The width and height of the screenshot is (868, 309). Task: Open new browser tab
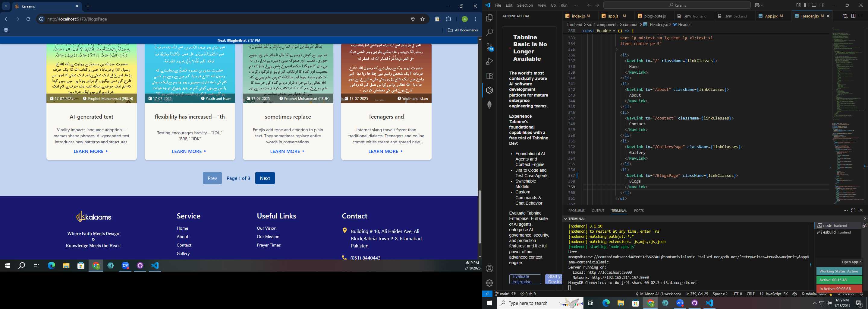tap(88, 6)
